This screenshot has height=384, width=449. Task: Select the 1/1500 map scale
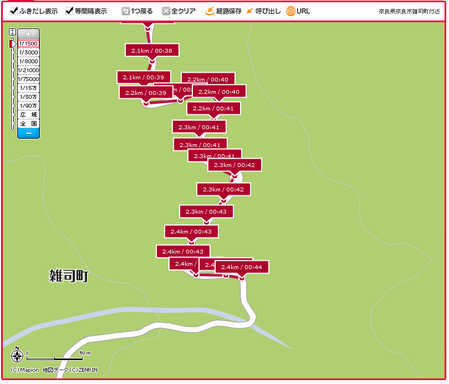[28, 44]
